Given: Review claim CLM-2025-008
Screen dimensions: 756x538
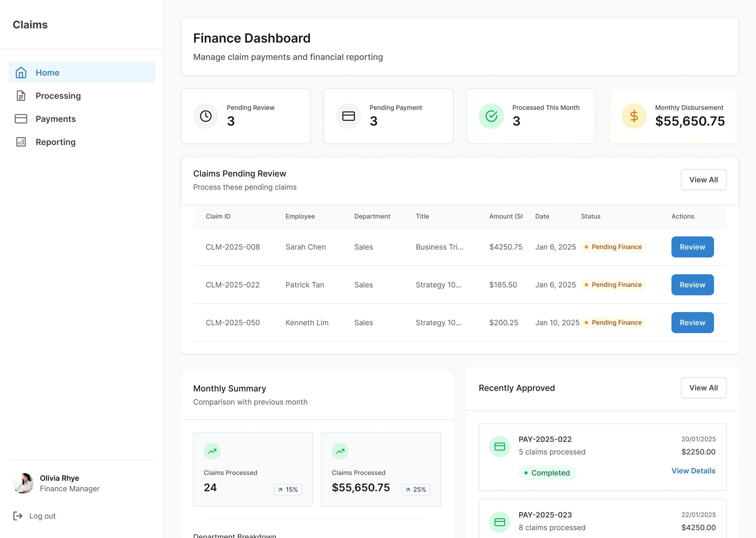Looking at the screenshot, I should pos(692,247).
